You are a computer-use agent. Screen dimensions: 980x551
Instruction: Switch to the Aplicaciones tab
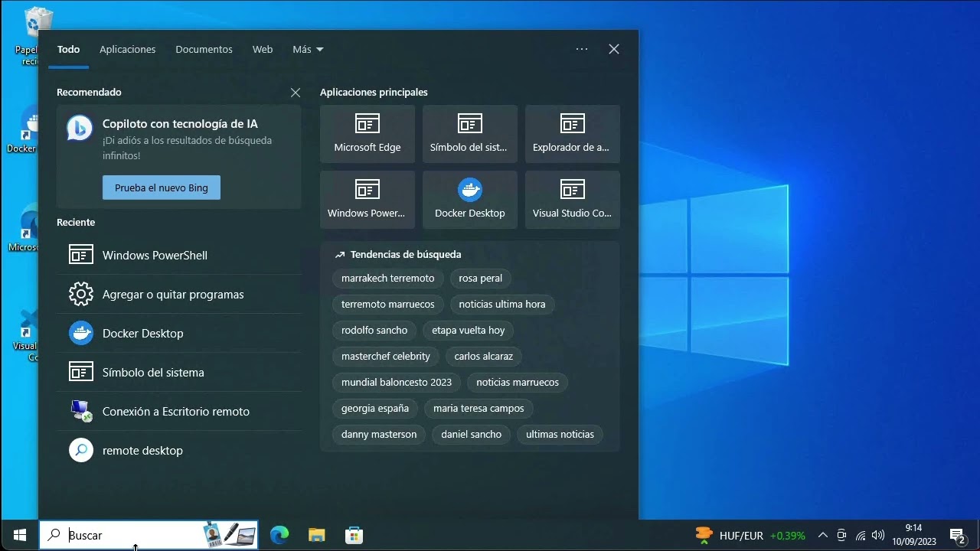click(x=127, y=49)
